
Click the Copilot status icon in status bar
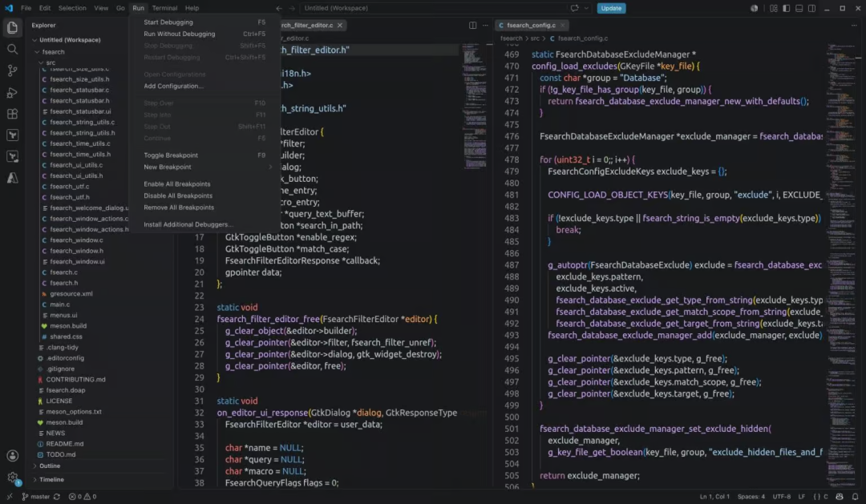pyautogui.click(x=840, y=496)
